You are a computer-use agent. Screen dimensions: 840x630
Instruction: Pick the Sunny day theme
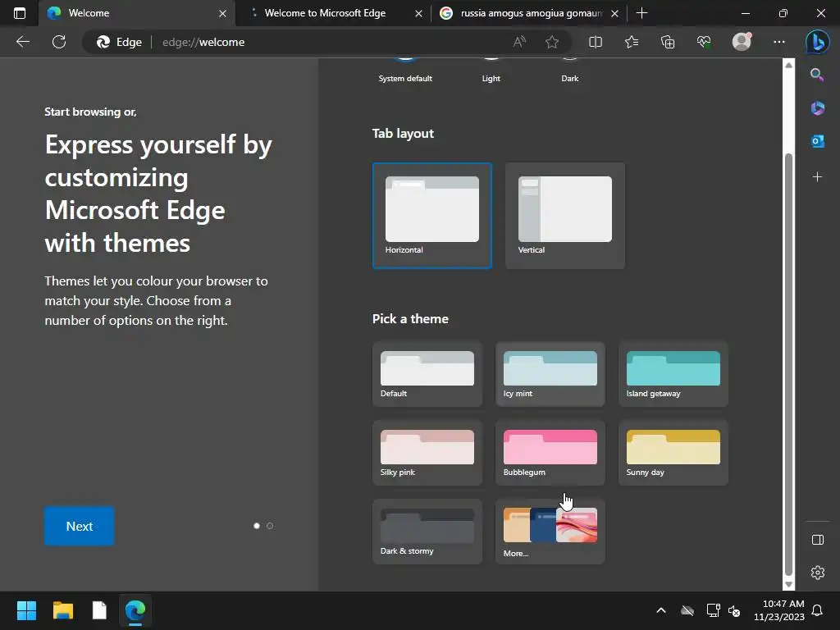coord(673,453)
